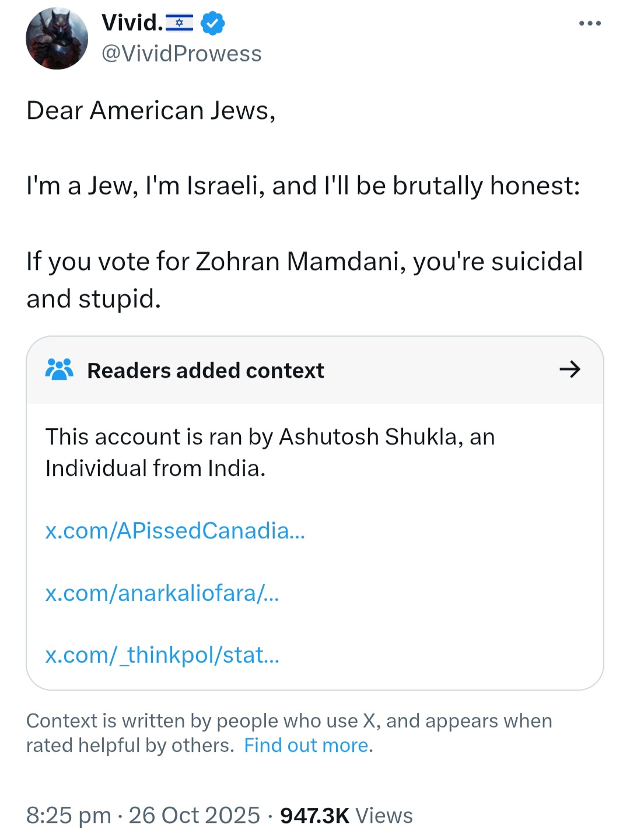Open the x.com/anarkaliofara link
The height and width of the screenshot is (840, 630).
[162, 593]
